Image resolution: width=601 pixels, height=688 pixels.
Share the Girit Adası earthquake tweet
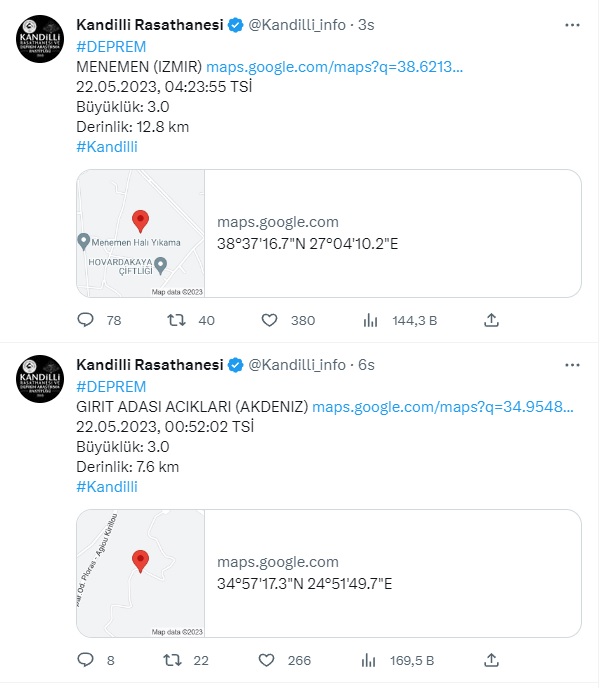pos(491,660)
